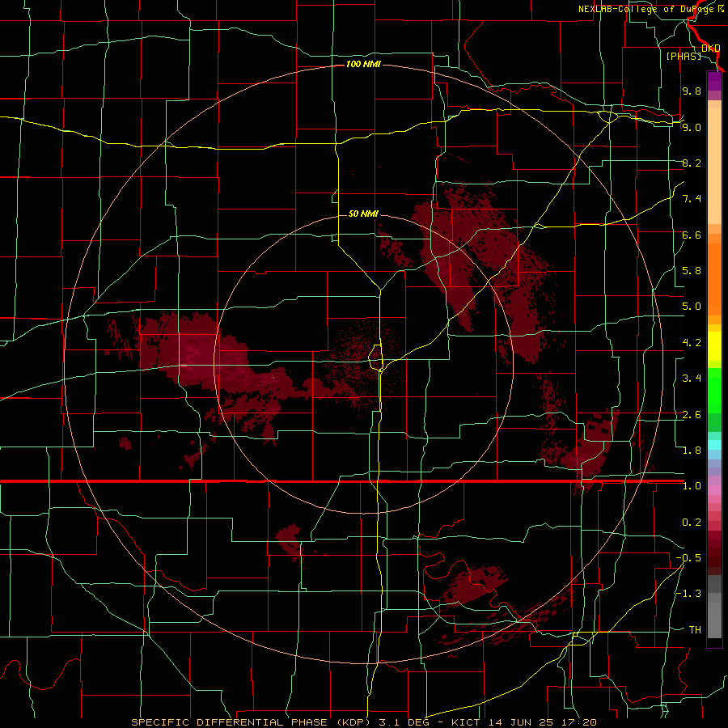728x728 pixels.
Task: Select the 9.8 value on color scale
Action: (x=692, y=91)
